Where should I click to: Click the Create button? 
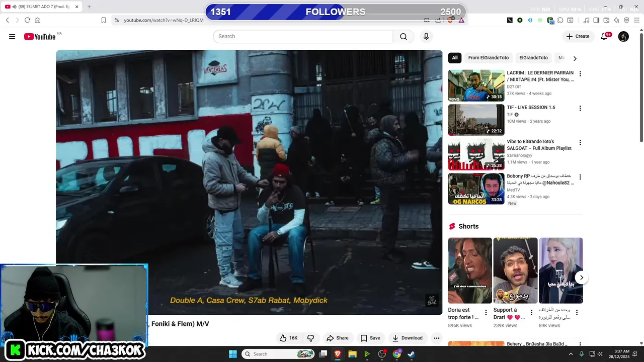click(x=578, y=36)
